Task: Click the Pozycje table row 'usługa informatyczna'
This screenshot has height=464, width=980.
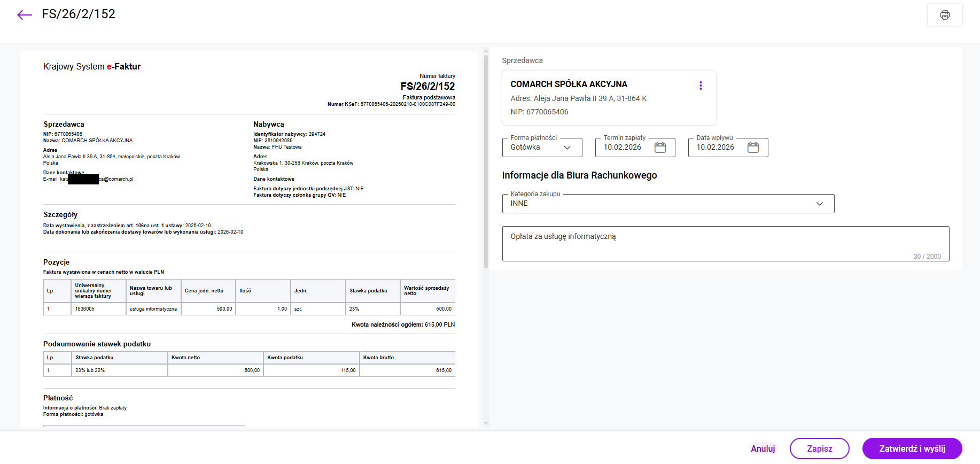Action: pyautogui.click(x=153, y=309)
